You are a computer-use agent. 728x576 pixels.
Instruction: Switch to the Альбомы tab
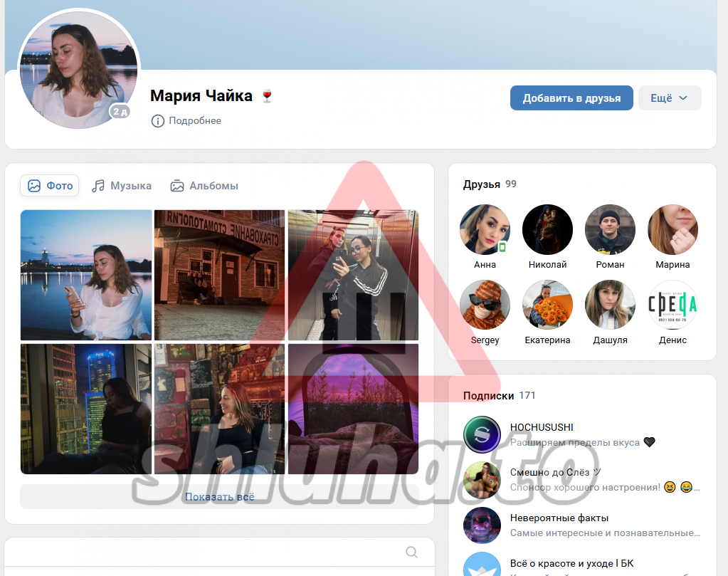coord(204,186)
